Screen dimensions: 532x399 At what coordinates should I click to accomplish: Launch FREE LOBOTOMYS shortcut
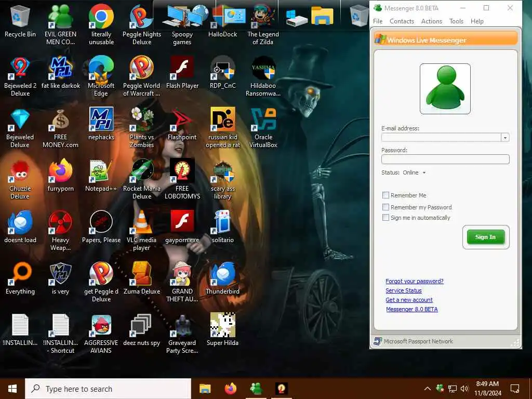tap(182, 180)
